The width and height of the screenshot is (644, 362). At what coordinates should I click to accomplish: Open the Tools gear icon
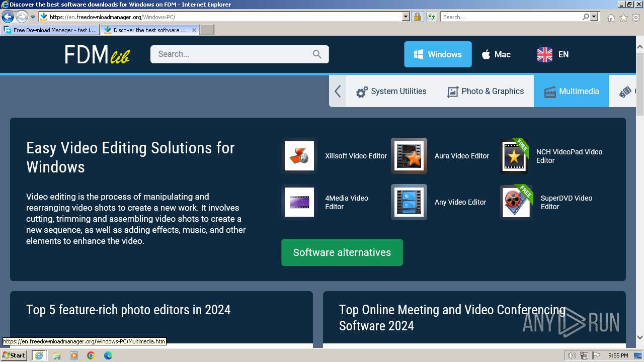[x=636, y=18]
